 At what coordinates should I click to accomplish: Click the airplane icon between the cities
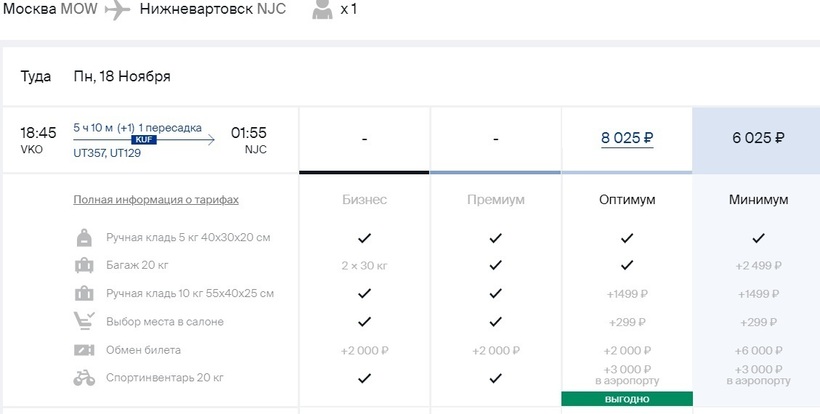(118, 10)
